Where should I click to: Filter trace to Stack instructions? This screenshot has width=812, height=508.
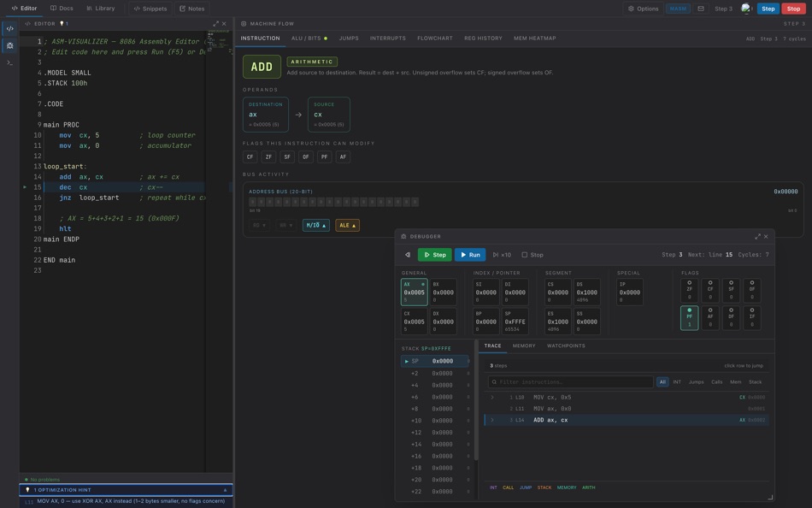[755, 382]
